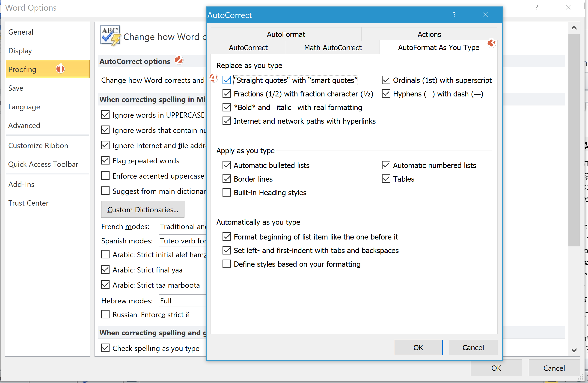This screenshot has width=588, height=383.
Task: Click the AutoCorrect dialog help question mark
Action: (454, 15)
